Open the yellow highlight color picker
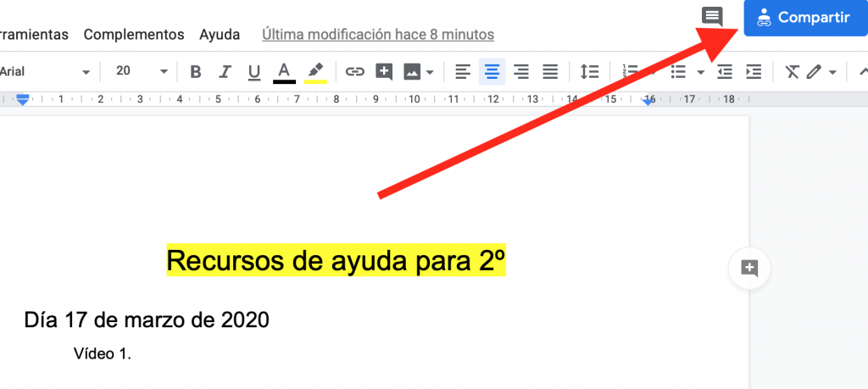Screen dimensions: 868x389 point(315,73)
